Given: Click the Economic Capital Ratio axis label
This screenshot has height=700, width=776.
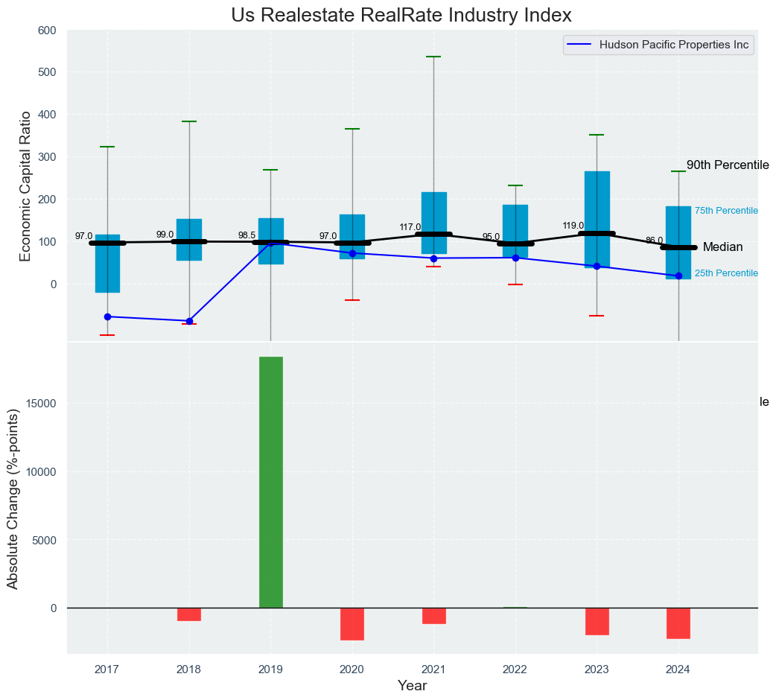Looking at the screenshot, I should click(x=25, y=185).
